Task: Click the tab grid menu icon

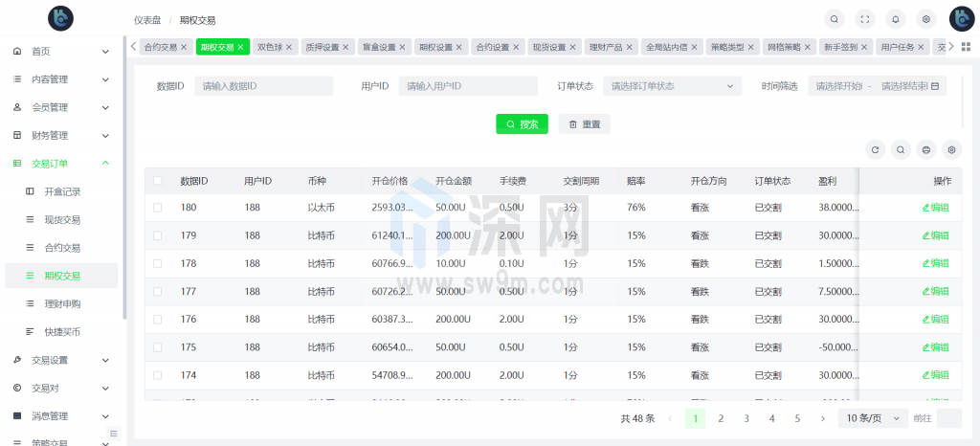Action: tap(965, 47)
